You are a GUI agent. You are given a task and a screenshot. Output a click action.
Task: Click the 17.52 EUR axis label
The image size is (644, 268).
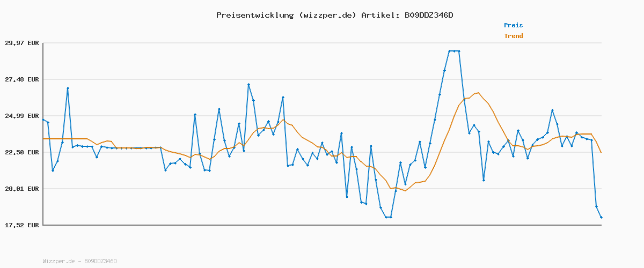click(x=21, y=225)
